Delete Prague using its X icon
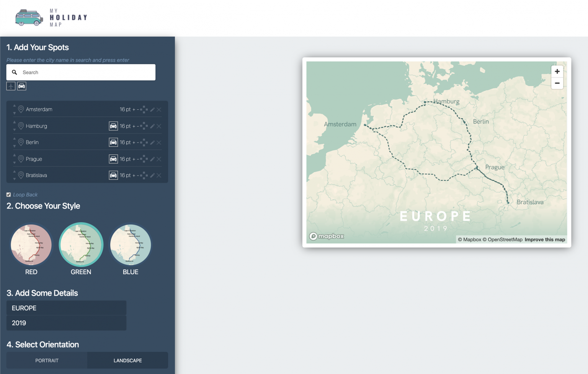This screenshot has width=588, height=374. [159, 159]
